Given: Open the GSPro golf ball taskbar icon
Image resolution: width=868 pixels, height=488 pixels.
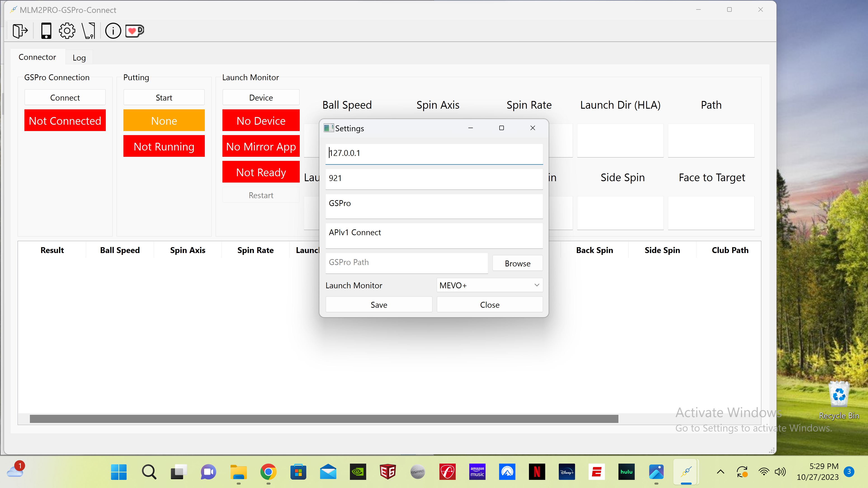Looking at the screenshot, I should point(417,472).
